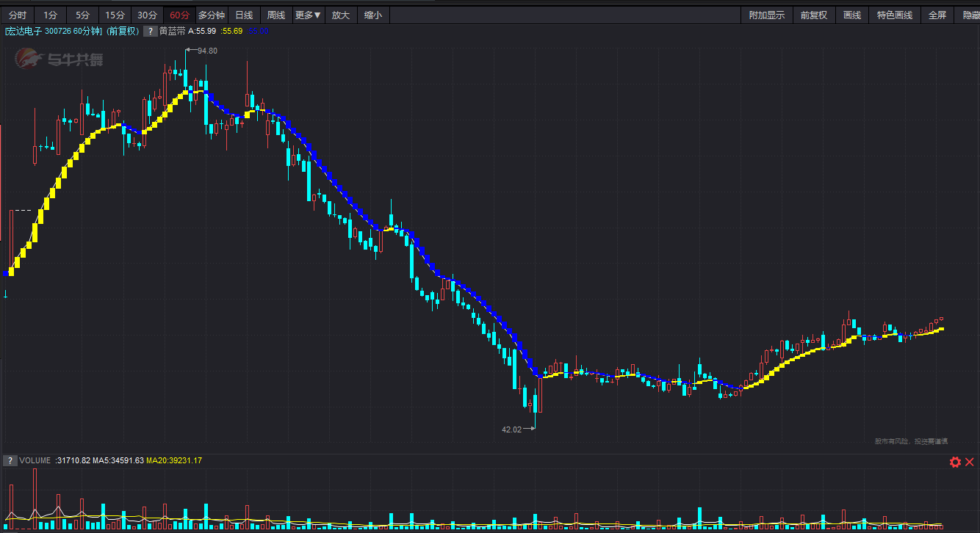Switch to the 分时 intraday view
The width and height of the screenshot is (980, 533).
pyautogui.click(x=17, y=15)
